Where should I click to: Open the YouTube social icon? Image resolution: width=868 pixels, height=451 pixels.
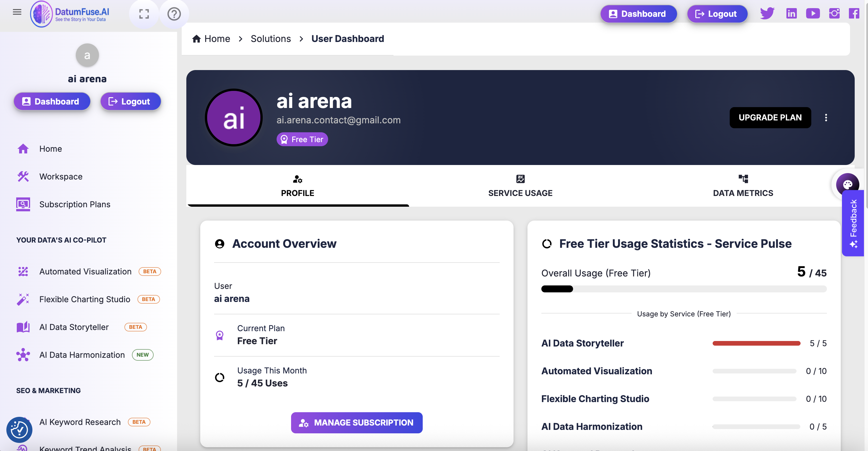pyautogui.click(x=813, y=14)
